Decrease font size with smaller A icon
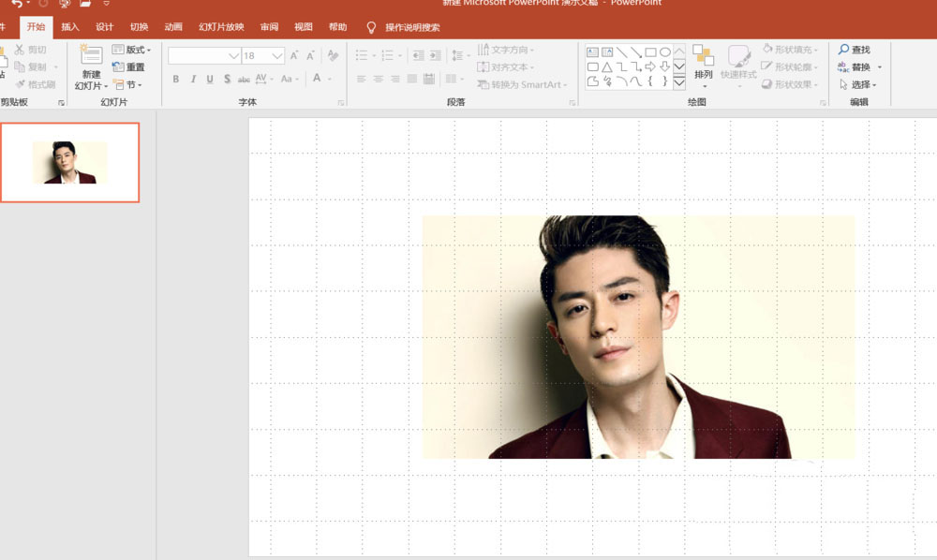This screenshot has height=560, width=937. pos(310,55)
